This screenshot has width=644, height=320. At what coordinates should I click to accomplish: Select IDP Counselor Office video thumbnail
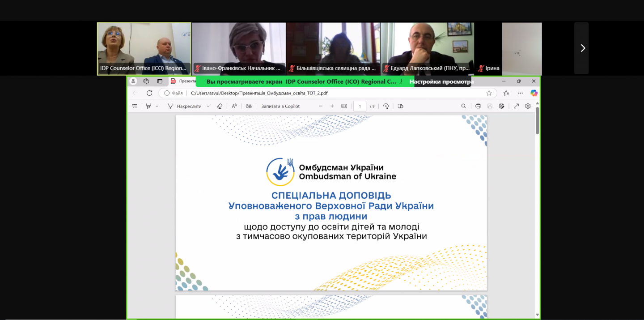pyautogui.click(x=144, y=48)
